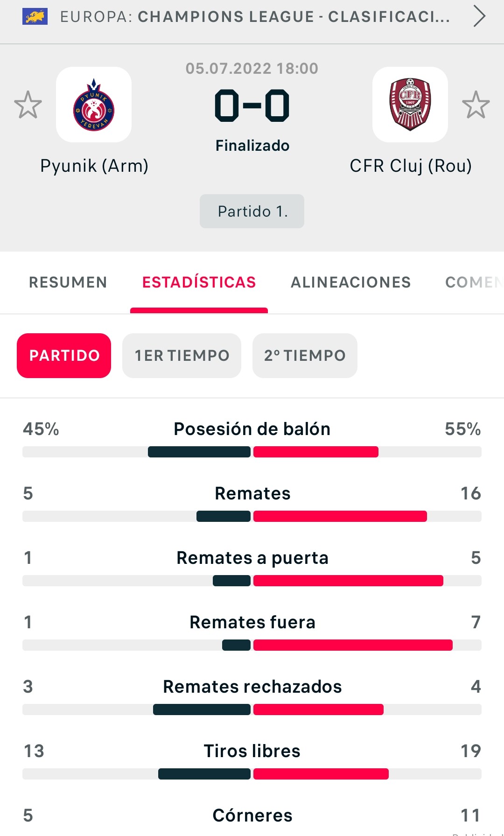This screenshot has height=836, width=504.
Task: Tap the Remates a puerta stat bar
Action: point(252,581)
